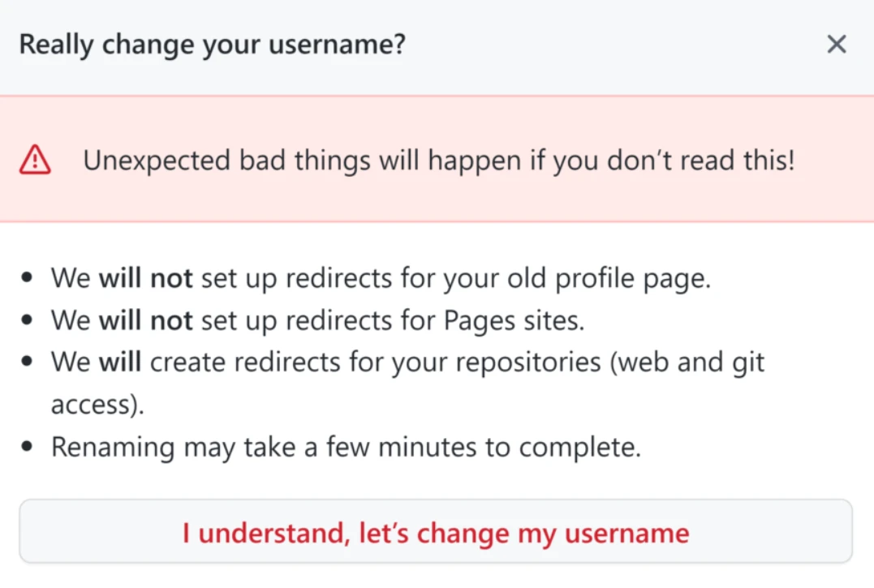Screen dimensions: 874x588
Task: Click the "access)." wrapped text line
Action: click(97, 404)
